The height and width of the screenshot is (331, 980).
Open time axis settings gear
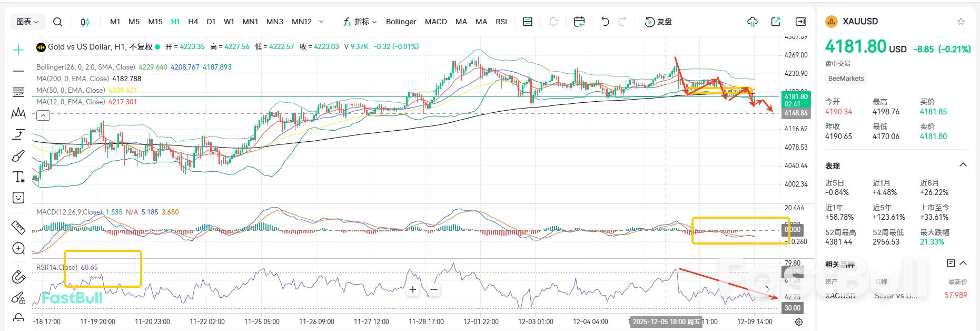point(799,322)
